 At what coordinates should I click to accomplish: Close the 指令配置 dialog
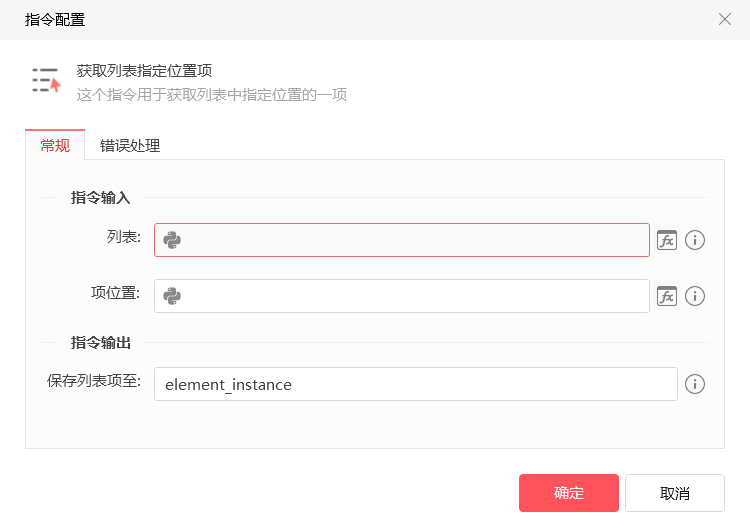pyautogui.click(x=725, y=19)
